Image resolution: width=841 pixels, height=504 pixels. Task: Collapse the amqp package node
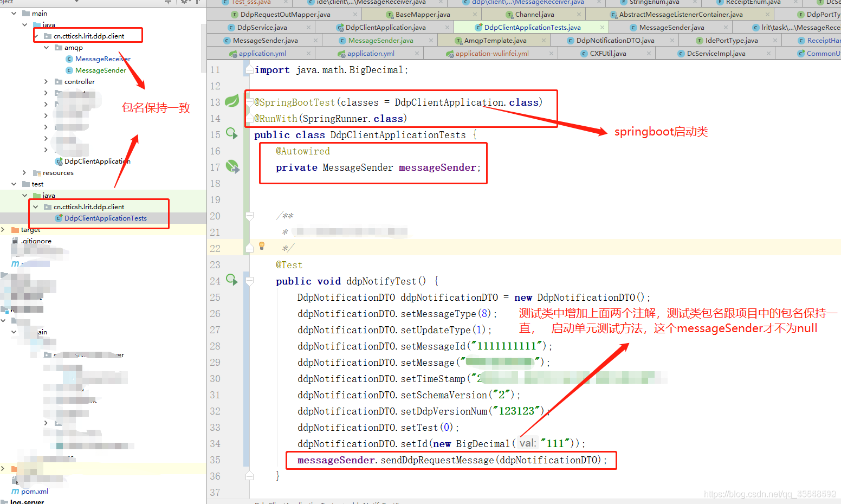pos(46,48)
